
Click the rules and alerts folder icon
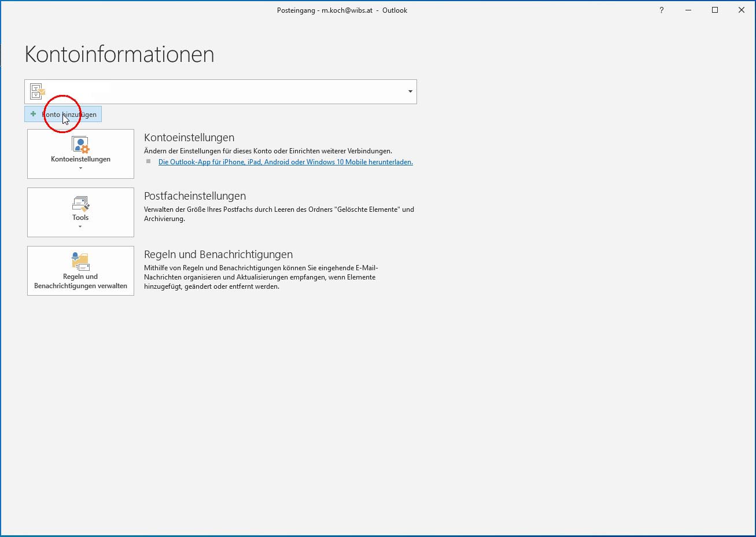(80, 262)
